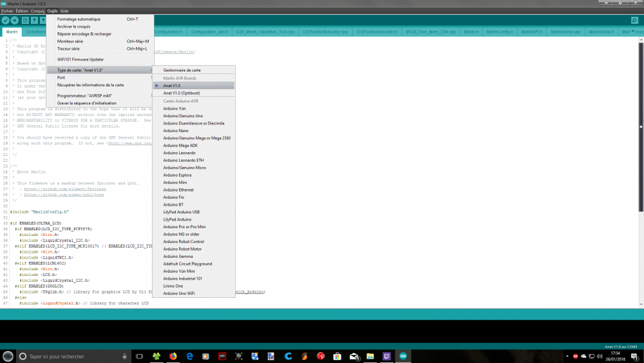This screenshot has height=363, width=644.
Task: Select Arduino Ethernet board
Action: point(193,190)
